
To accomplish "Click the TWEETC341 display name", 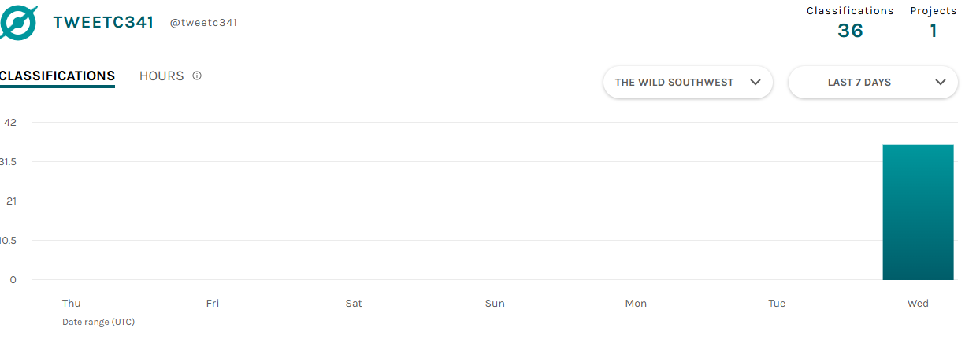I will click(103, 22).
